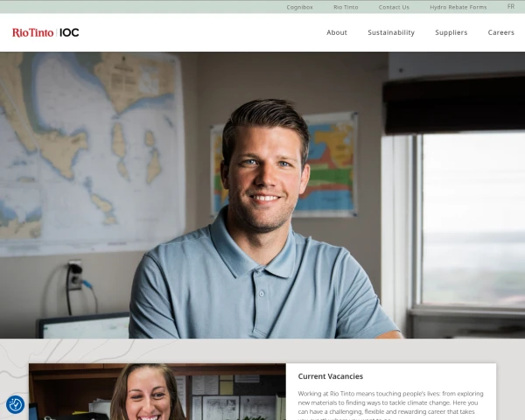Select the Current Vacancies heading
The width and height of the screenshot is (525, 420).
331,376
